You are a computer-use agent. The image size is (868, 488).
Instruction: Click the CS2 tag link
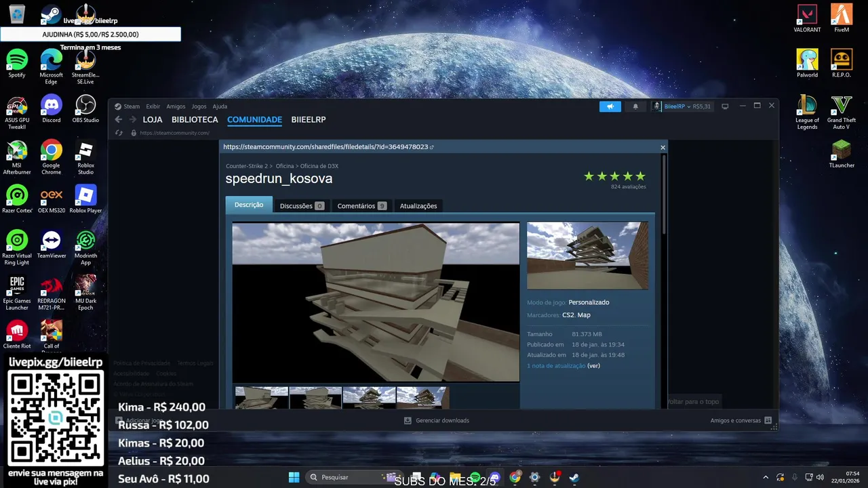[568, 315]
